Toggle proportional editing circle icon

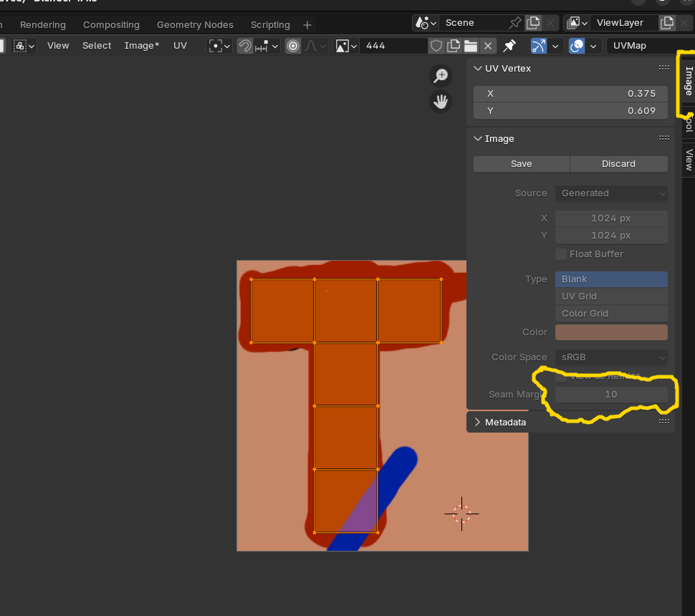click(x=293, y=46)
